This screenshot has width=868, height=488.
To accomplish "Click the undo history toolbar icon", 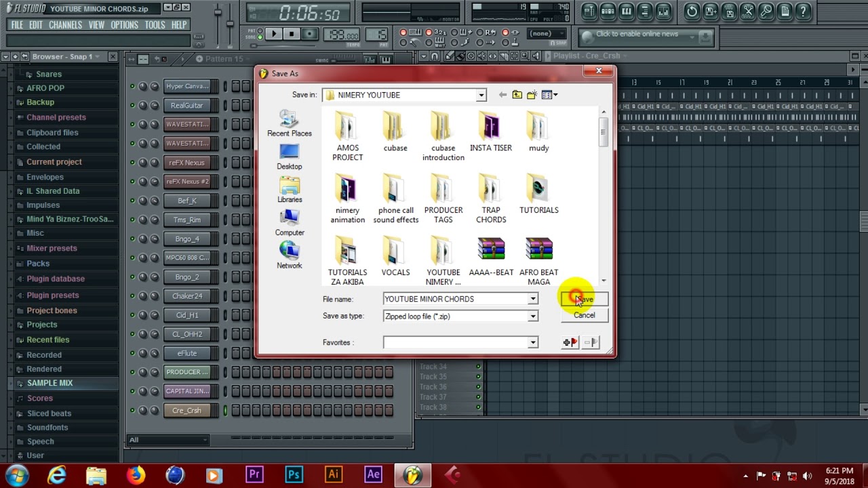I will [692, 11].
